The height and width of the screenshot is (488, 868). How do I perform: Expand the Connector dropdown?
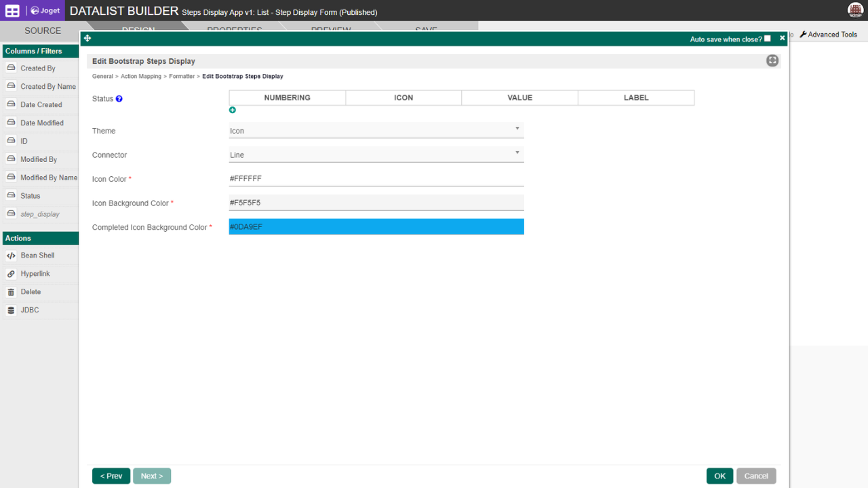[376, 155]
